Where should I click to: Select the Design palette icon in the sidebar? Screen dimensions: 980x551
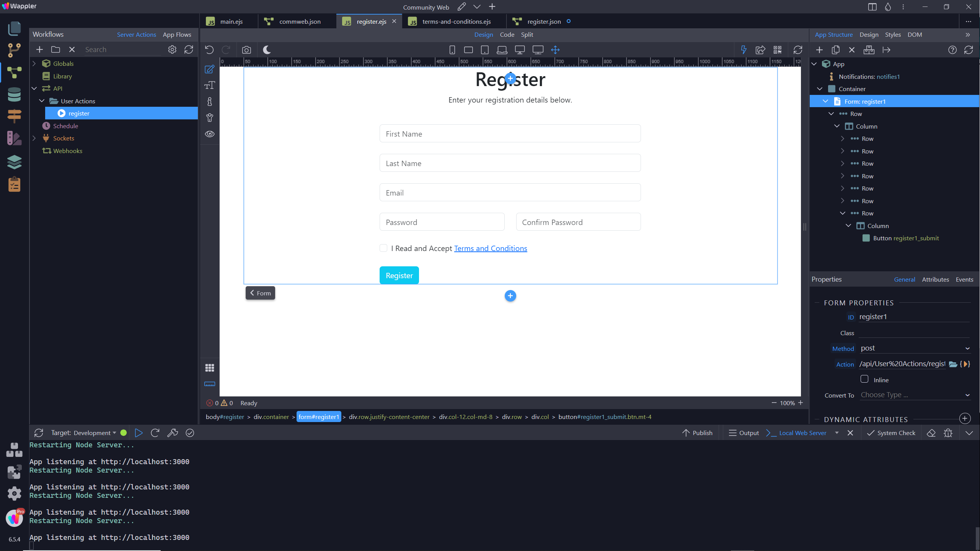coord(14,139)
